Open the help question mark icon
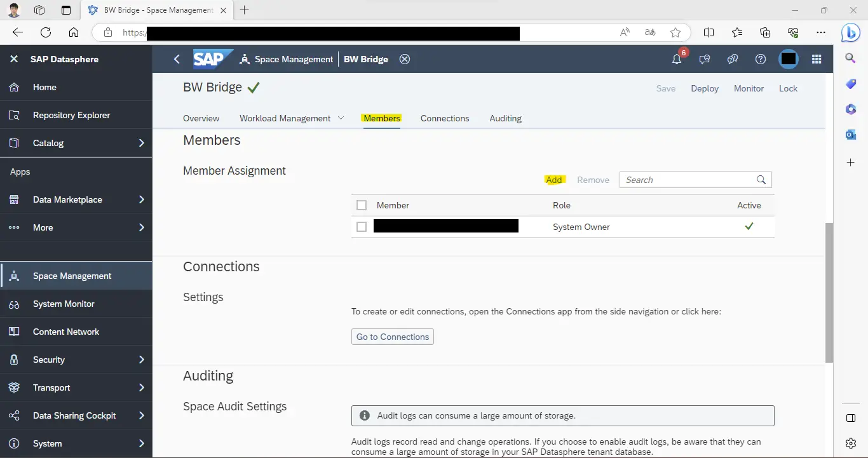Viewport: 868px width, 458px height. click(761, 59)
